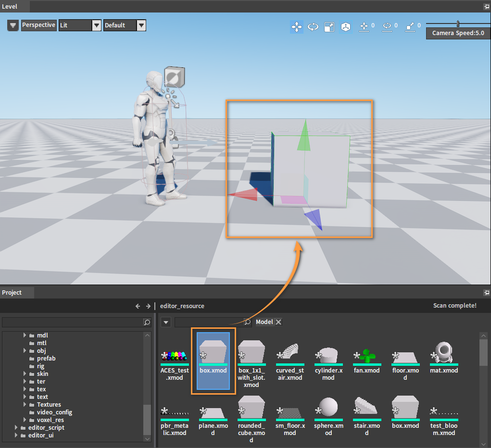Click the Camera Speed:5.0 label

click(x=458, y=33)
